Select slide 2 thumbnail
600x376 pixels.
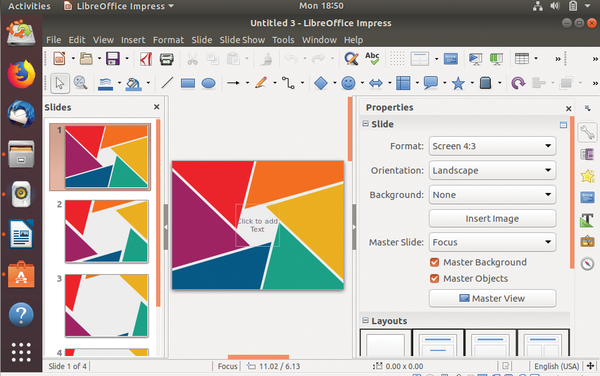point(107,231)
